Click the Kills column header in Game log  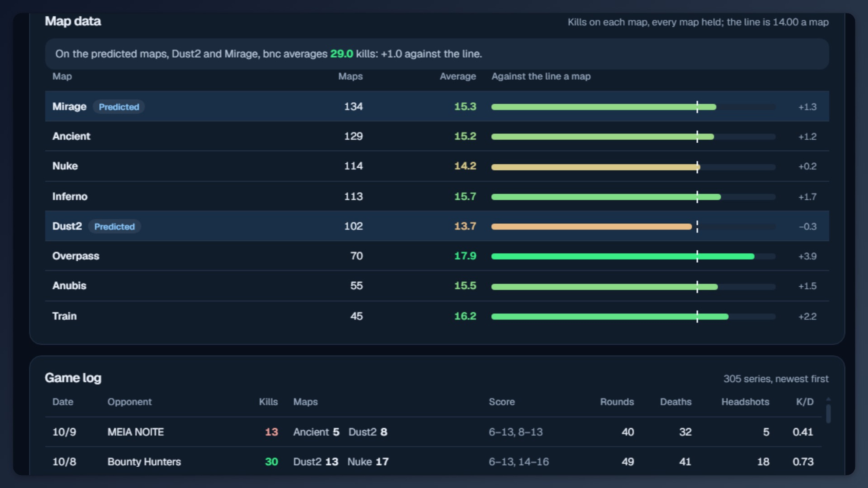click(268, 402)
